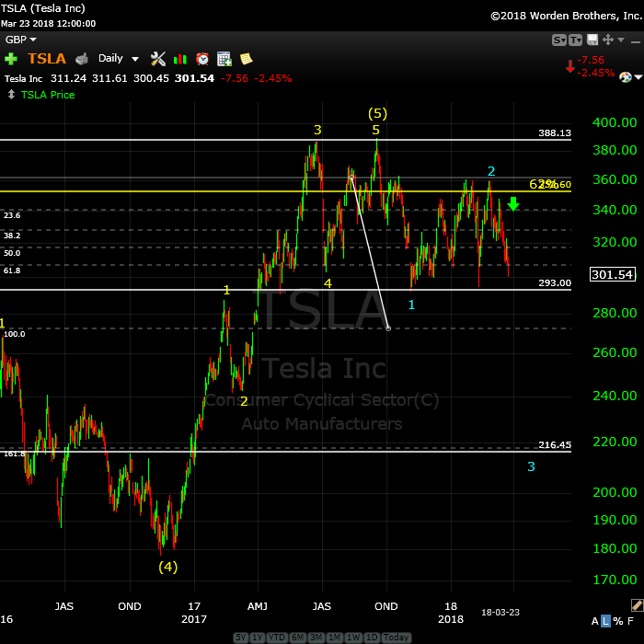The width and height of the screenshot is (644, 644).
Task: Click the minimize dash icon
Action: (x=636, y=42)
